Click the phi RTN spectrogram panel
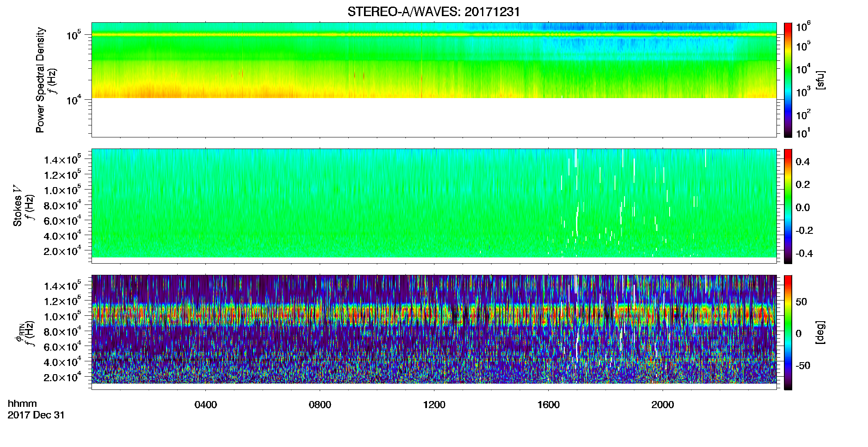 click(x=434, y=332)
